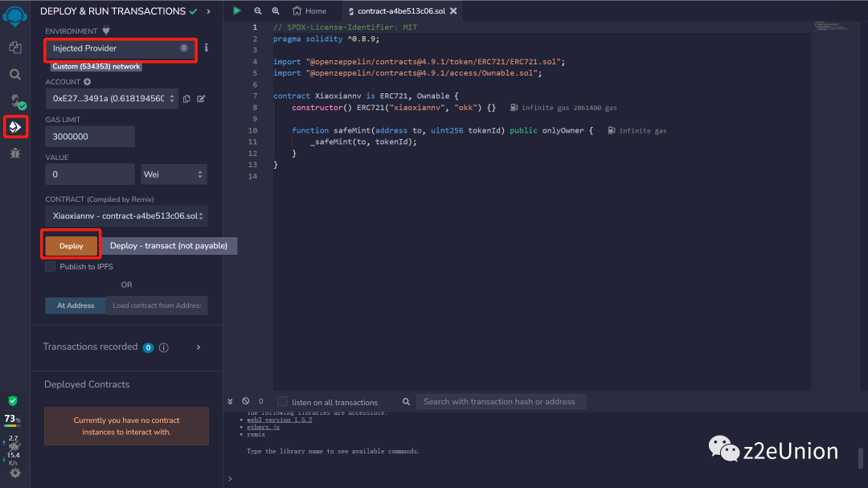Clear the terminal console icon
The height and width of the screenshot is (488, 868).
pyautogui.click(x=246, y=401)
